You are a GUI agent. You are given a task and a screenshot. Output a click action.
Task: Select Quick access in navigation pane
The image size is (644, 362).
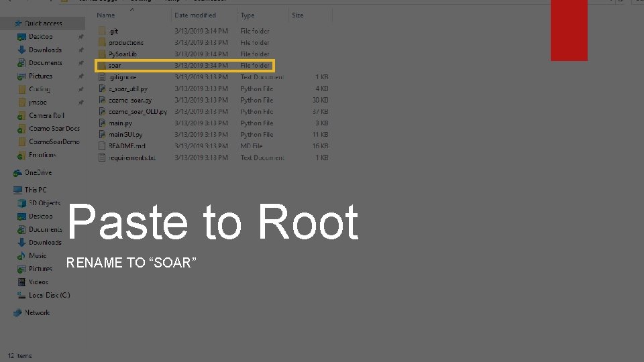pos(43,23)
